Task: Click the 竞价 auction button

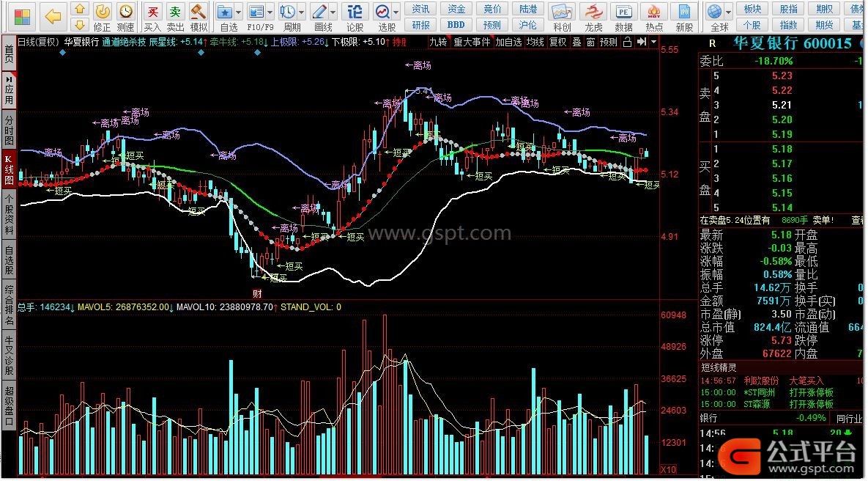Action: point(492,10)
